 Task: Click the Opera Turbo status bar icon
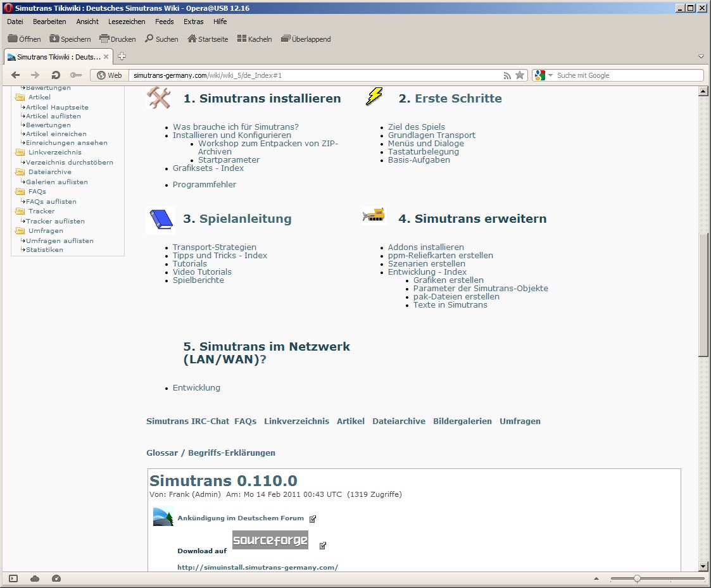[x=56, y=579]
